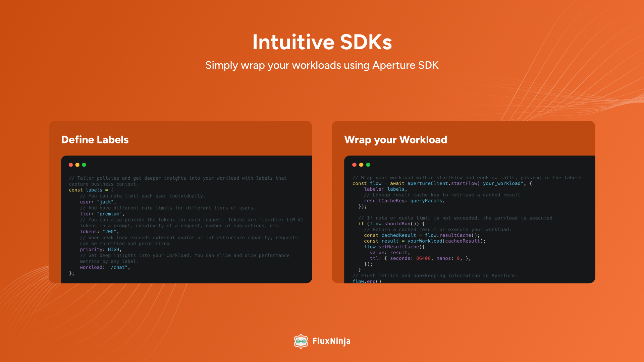Click the yellow dot in Wrap your Workload window
644x362 pixels.
click(361, 165)
